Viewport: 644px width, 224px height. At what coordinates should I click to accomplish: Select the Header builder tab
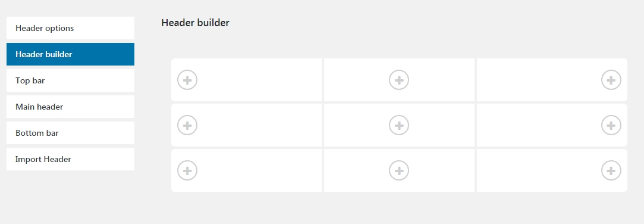click(x=70, y=54)
